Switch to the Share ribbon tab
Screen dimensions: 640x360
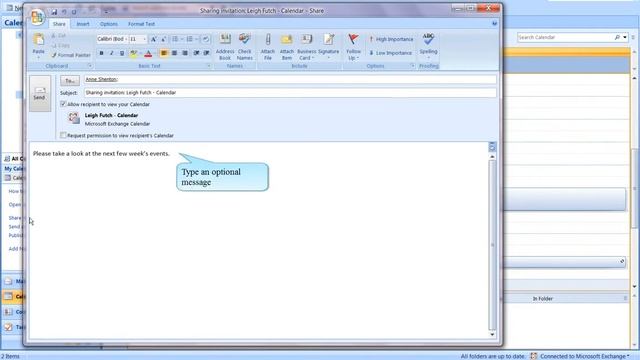coord(59,24)
